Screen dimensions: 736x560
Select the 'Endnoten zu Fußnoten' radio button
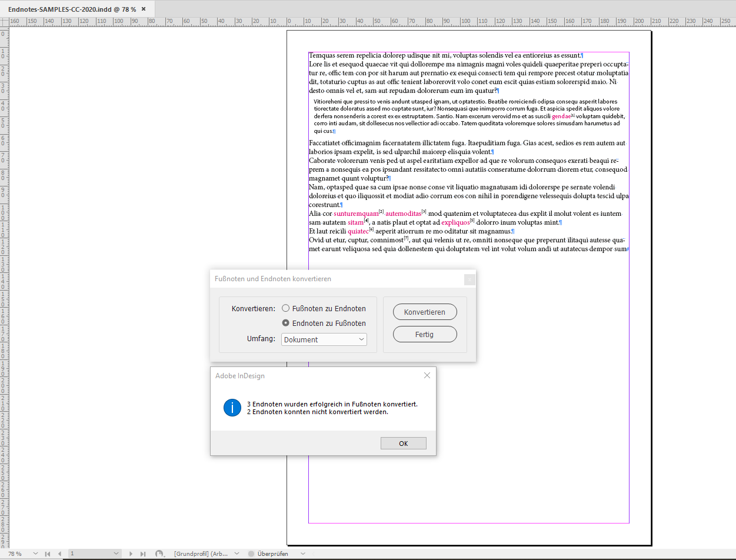(x=285, y=323)
